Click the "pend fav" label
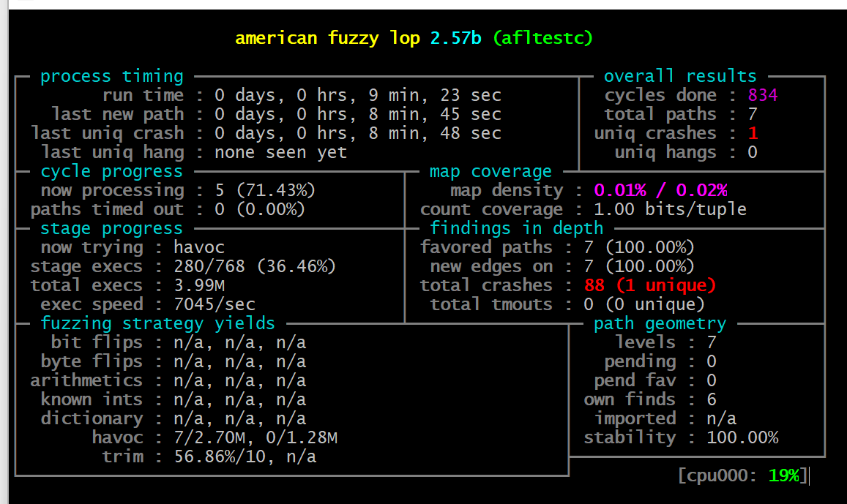The image size is (847, 504). 635,381
